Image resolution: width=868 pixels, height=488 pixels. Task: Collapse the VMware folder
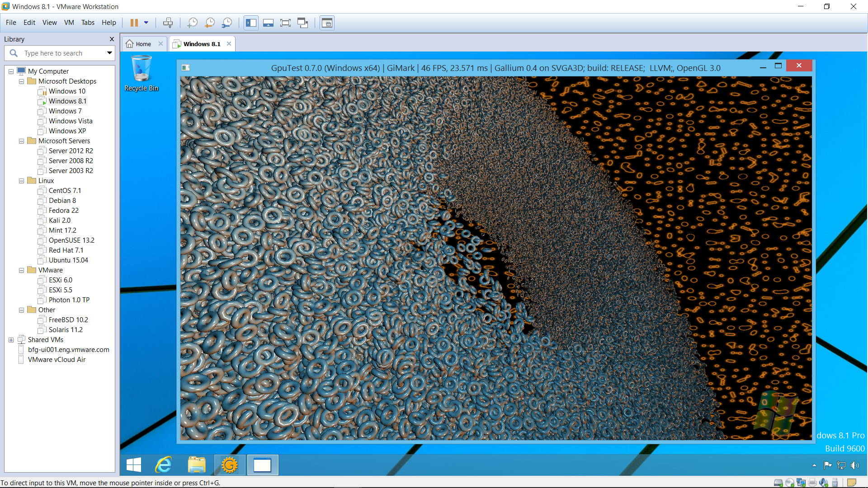point(21,270)
